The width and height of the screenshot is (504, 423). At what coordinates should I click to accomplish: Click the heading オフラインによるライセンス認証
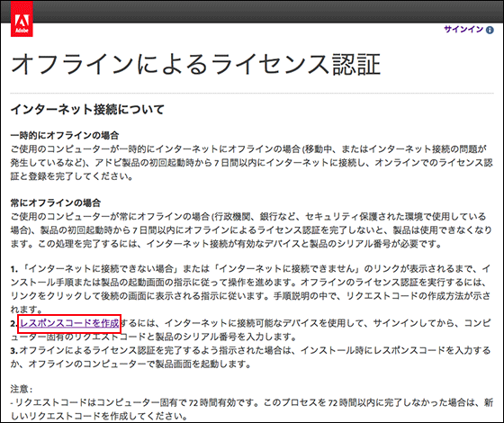[196, 64]
